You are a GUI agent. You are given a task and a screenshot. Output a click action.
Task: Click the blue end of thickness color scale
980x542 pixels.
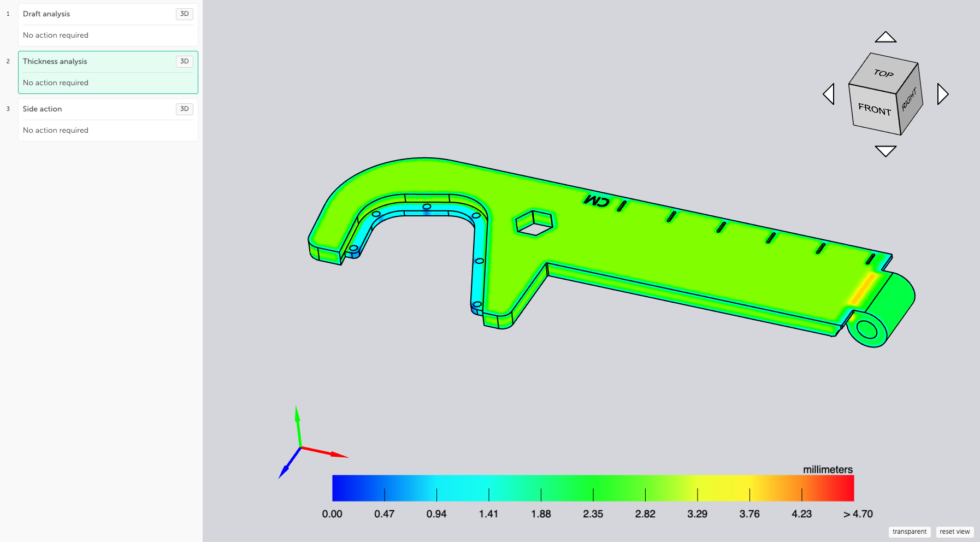pyautogui.click(x=343, y=488)
